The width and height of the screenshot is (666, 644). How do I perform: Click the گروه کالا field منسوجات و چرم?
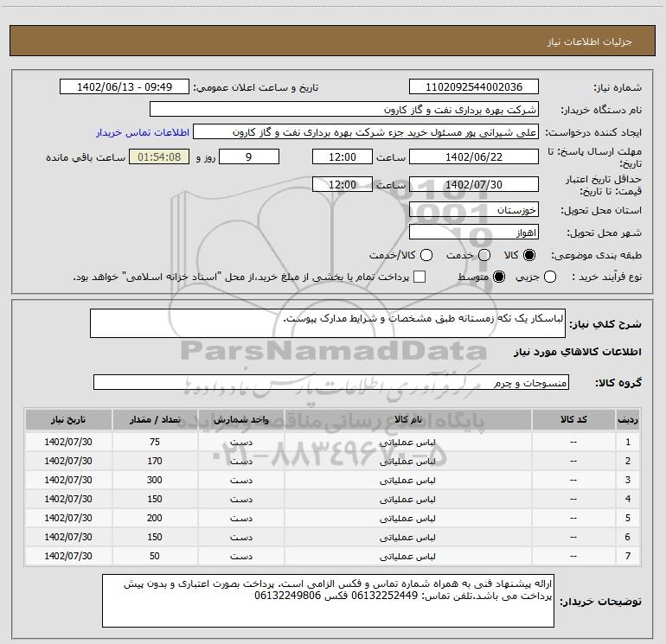pos(331,382)
